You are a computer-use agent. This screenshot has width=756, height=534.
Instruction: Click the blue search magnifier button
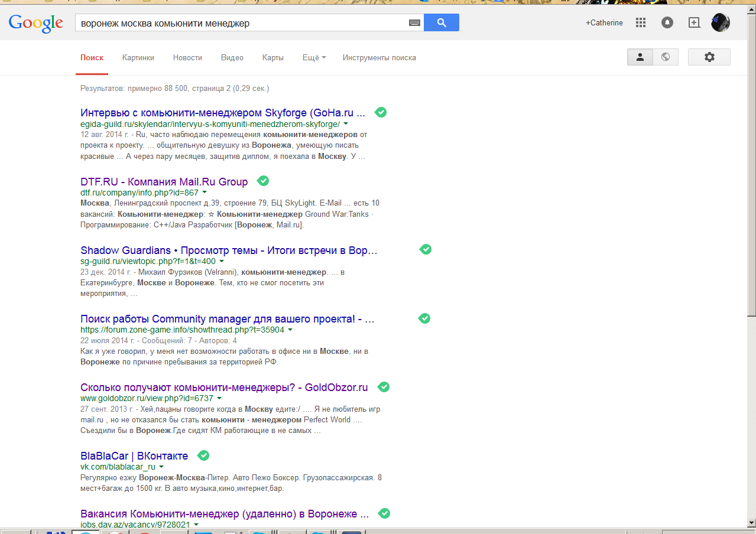[442, 22]
